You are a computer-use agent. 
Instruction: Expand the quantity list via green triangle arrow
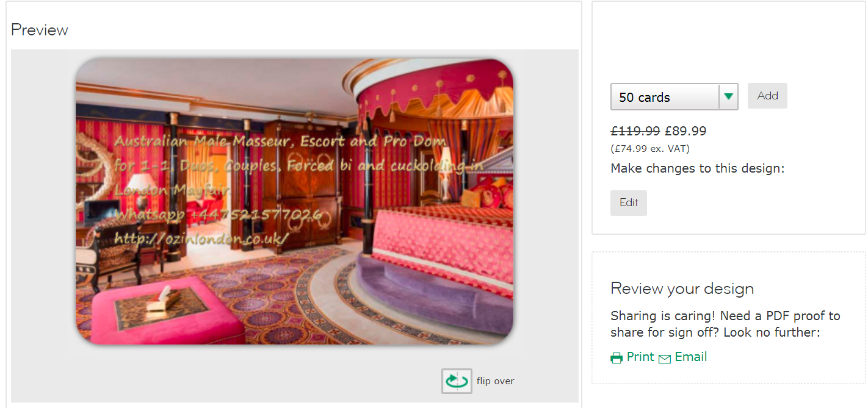point(728,96)
